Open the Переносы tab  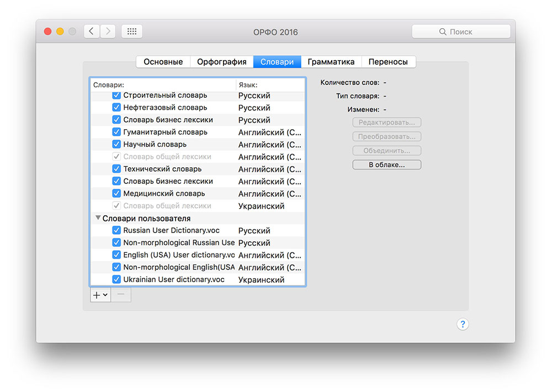point(388,62)
